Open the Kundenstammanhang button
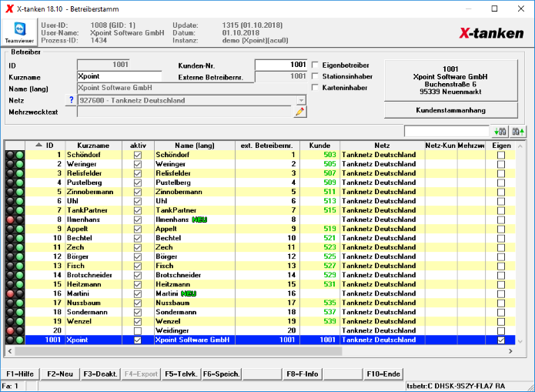 coord(451,110)
